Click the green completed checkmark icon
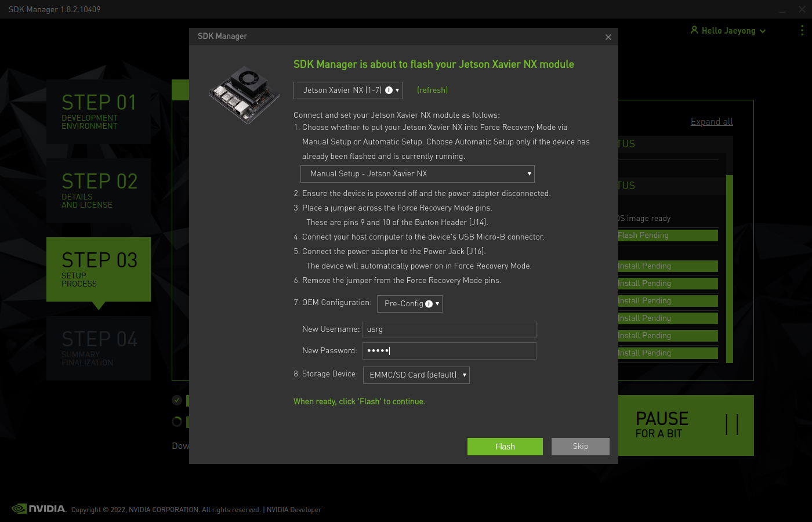 click(177, 400)
